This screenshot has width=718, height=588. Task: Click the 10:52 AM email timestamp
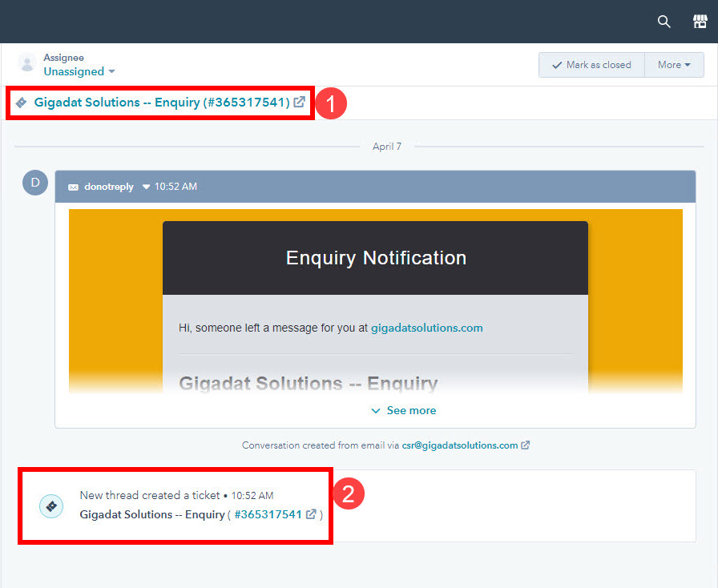tap(175, 187)
